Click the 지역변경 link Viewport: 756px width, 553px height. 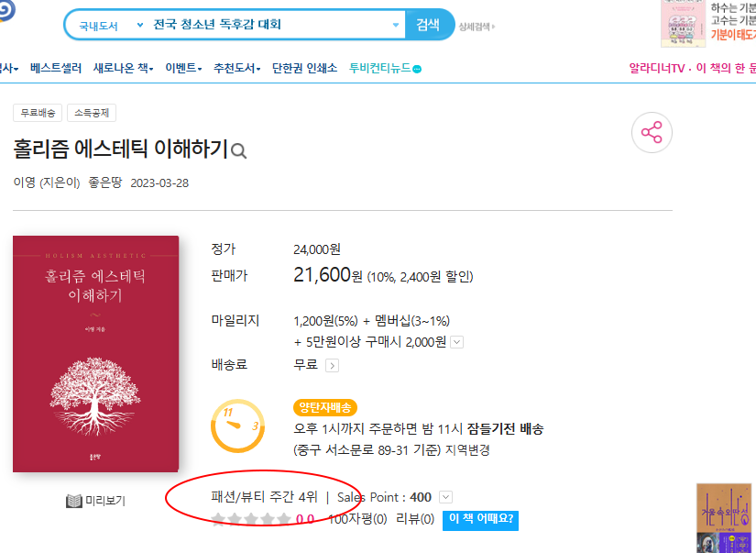coord(467,449)
